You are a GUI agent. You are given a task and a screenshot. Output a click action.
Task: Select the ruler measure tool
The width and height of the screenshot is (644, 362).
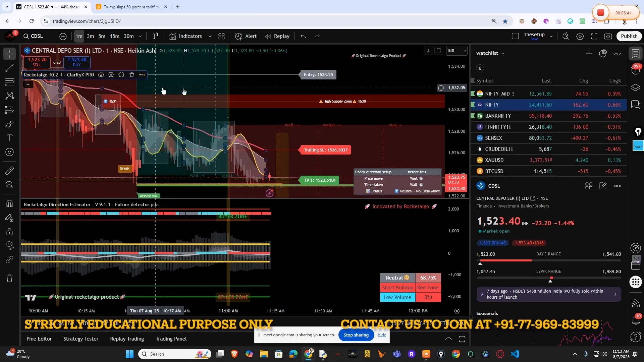tap(10, 171)
